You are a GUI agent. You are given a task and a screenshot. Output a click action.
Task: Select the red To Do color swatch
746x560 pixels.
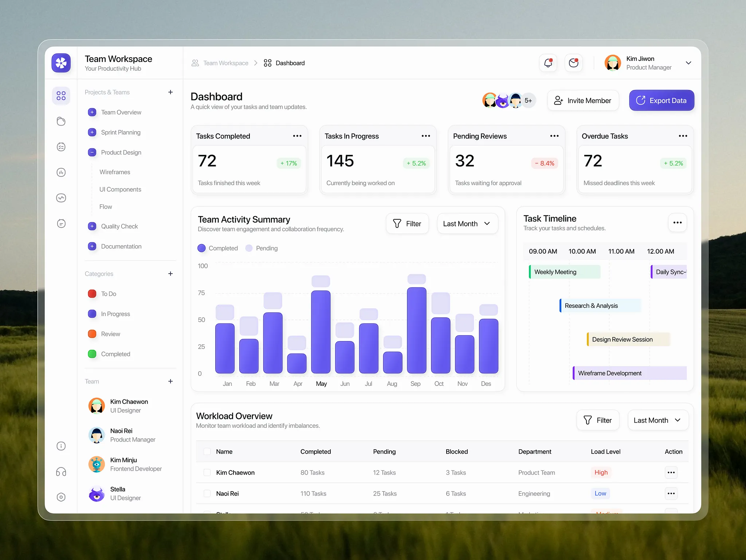(x=92, y=294)
